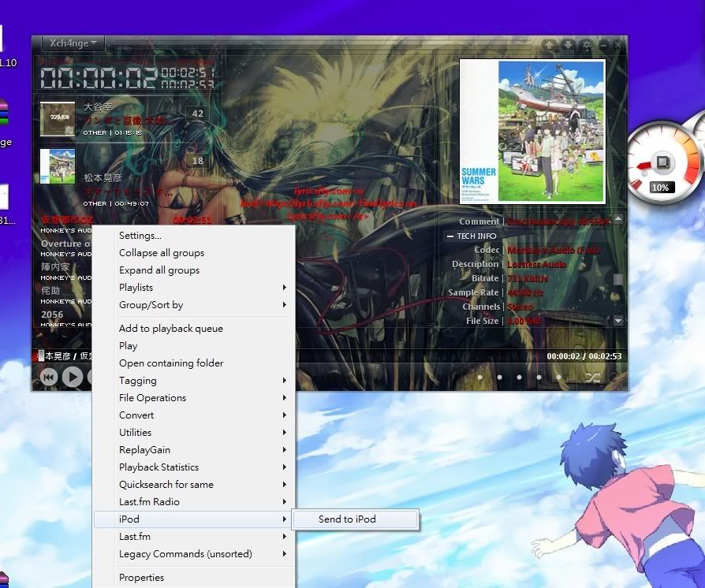The width and height of the screenshot is (705, 588).
Task: Expand the Tagging submenu
Action: coord(194,381)
